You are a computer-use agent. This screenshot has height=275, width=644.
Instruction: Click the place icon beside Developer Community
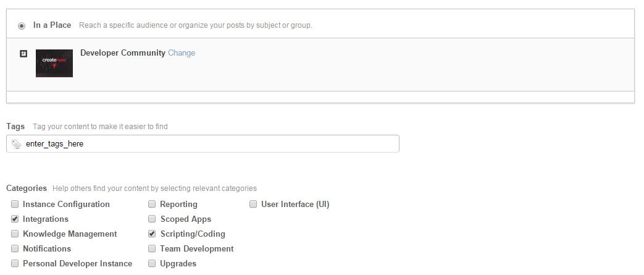(23, 54)
